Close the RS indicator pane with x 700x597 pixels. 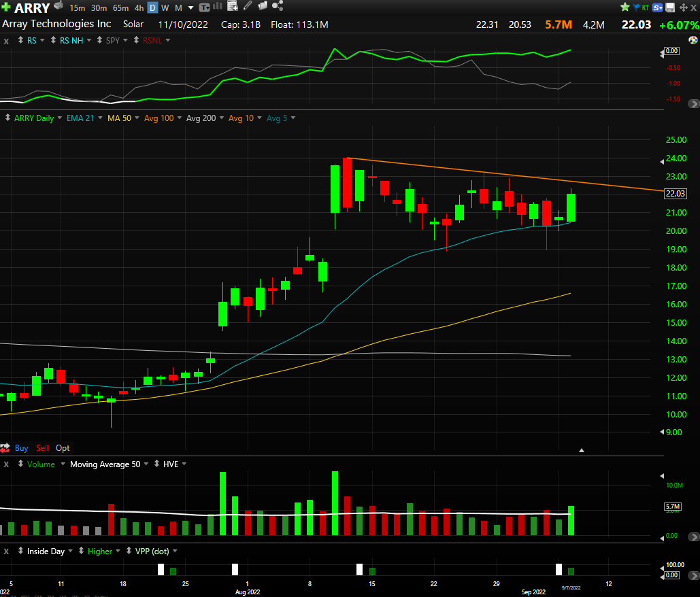pos(6,41)
